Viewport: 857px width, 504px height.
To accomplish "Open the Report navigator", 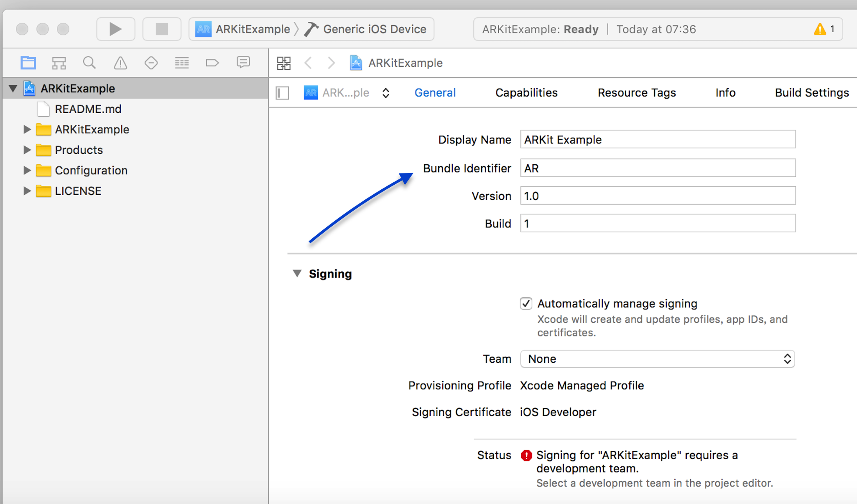I will coord(243,63).
